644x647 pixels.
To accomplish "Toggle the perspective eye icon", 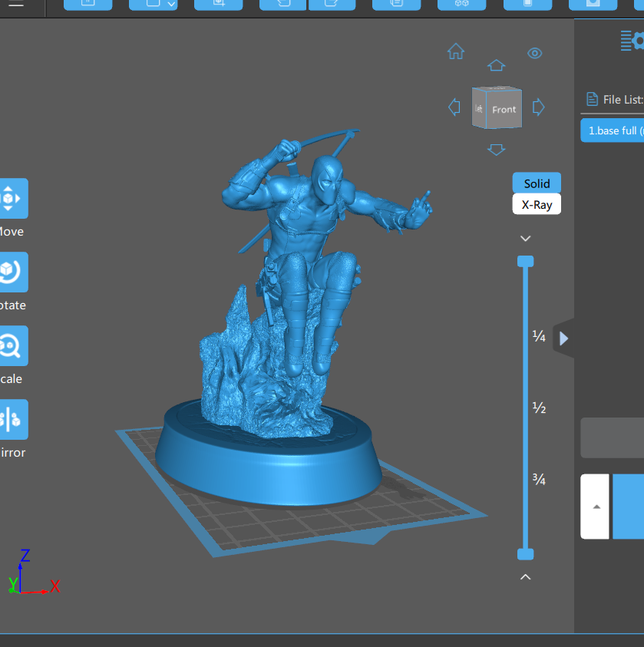I will coord(535,53).
